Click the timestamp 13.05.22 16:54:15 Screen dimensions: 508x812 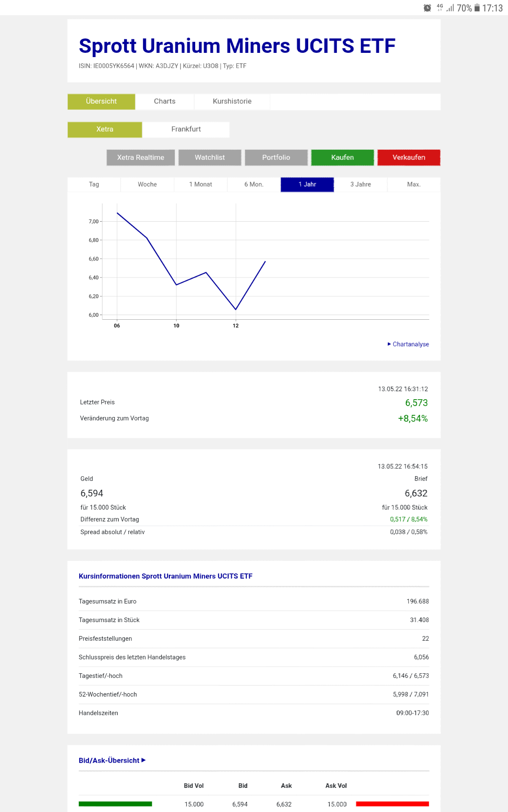click(x=403, y=466)
